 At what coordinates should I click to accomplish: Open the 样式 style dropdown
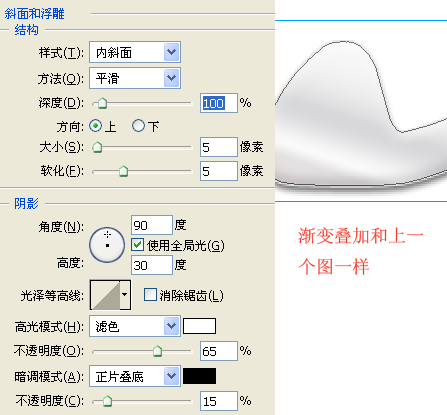[135, 52]
